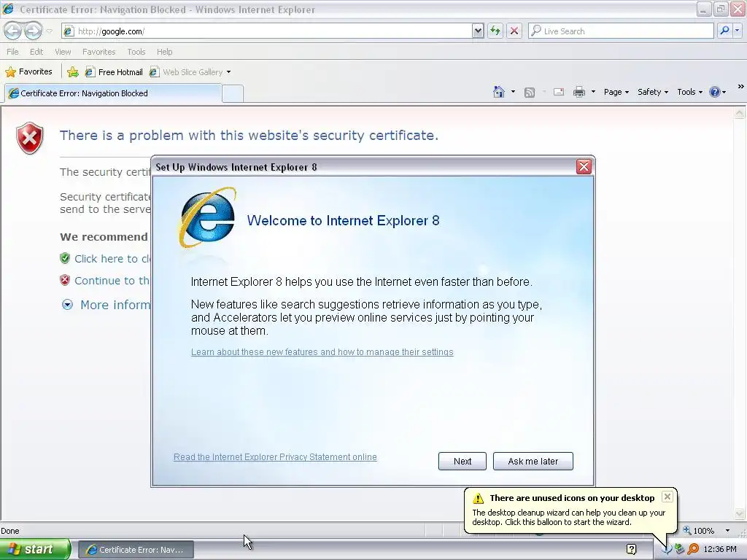The height and width of the screenshot is (560, 747).
Task: Select the Certificate Error tab
Action: (113, 93)
